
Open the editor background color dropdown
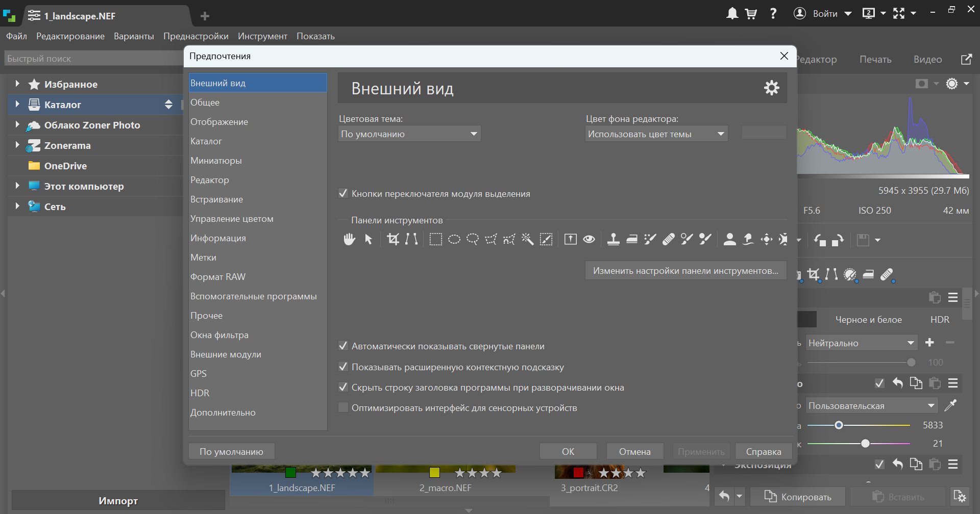point(656,134)
